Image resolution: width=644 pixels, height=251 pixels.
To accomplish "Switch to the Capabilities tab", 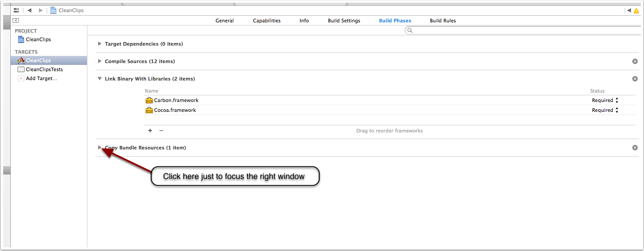I will (267, 21).
